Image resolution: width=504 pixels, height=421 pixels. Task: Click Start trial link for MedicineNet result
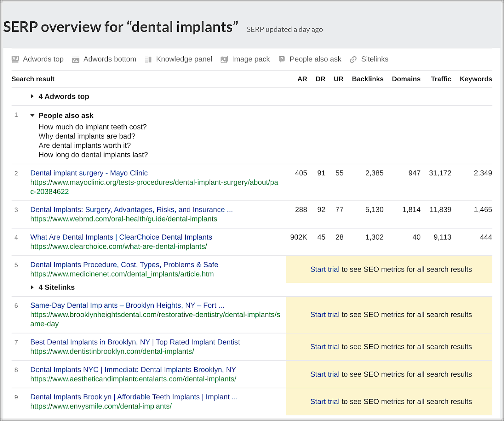[x=324, y=269]
